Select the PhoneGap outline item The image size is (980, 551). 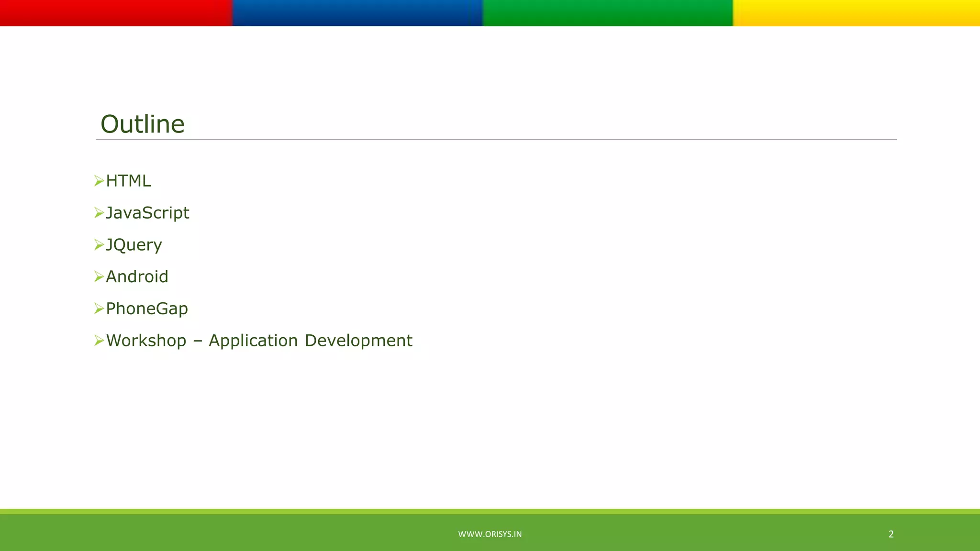tap(147, 309)
